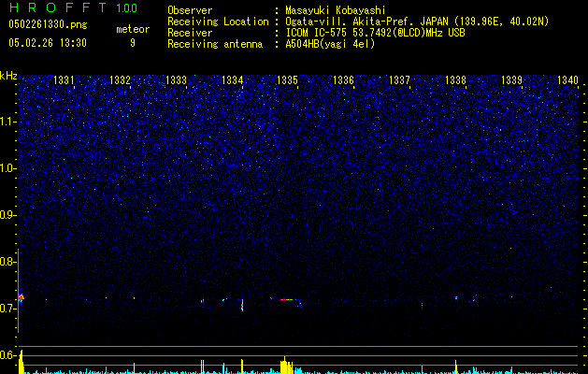Click the 0.6 kHz frequency label

(7, 355)
